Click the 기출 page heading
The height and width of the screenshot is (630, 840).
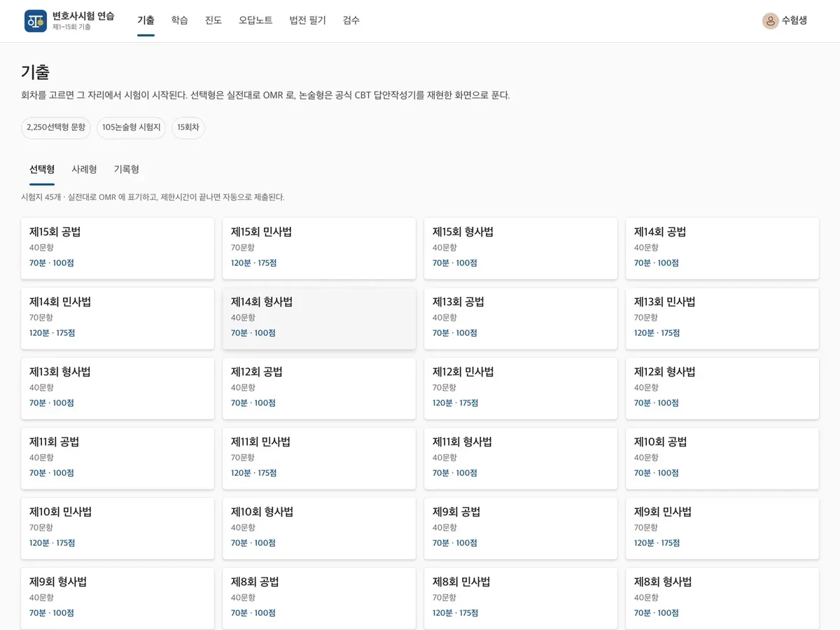(35, 71)
